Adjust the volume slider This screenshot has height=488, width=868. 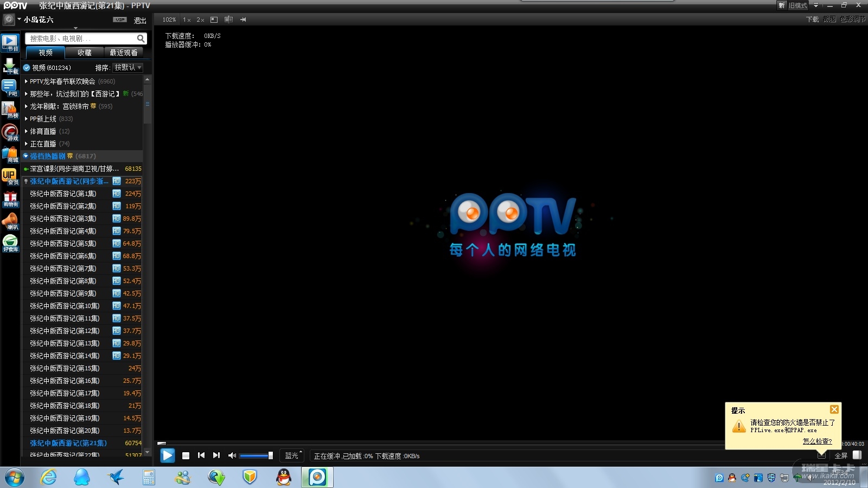[x=256, y=455]
